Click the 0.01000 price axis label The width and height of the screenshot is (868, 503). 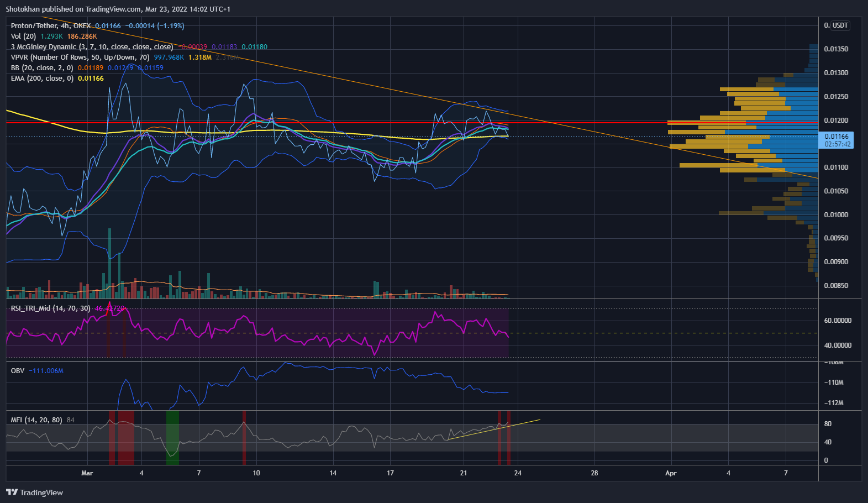point(836,215)
